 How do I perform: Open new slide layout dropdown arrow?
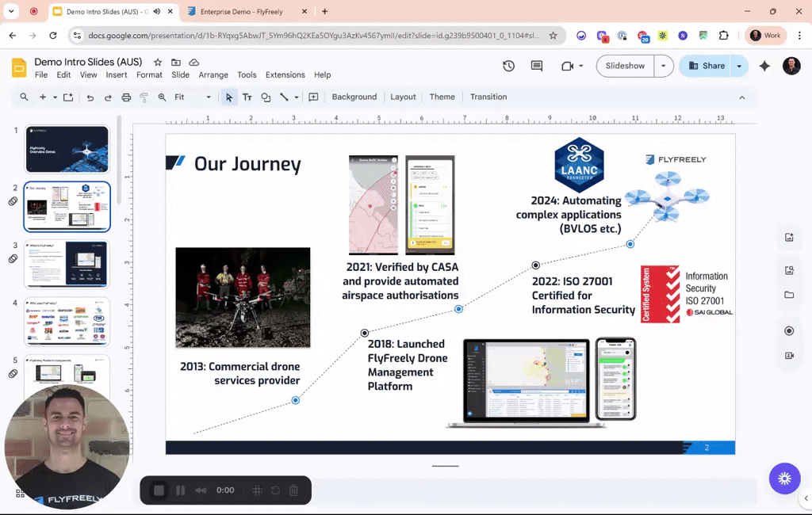[55, 97]
